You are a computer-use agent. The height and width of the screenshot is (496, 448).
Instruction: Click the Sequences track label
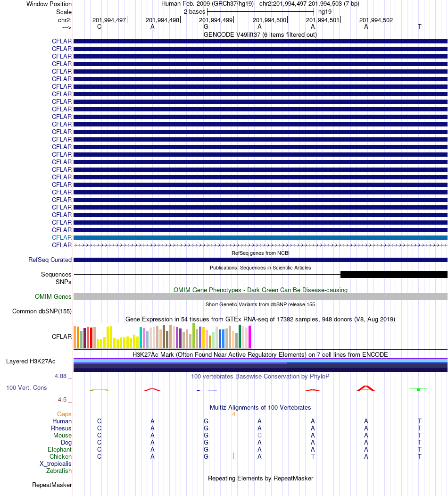[x=56, y=274]
